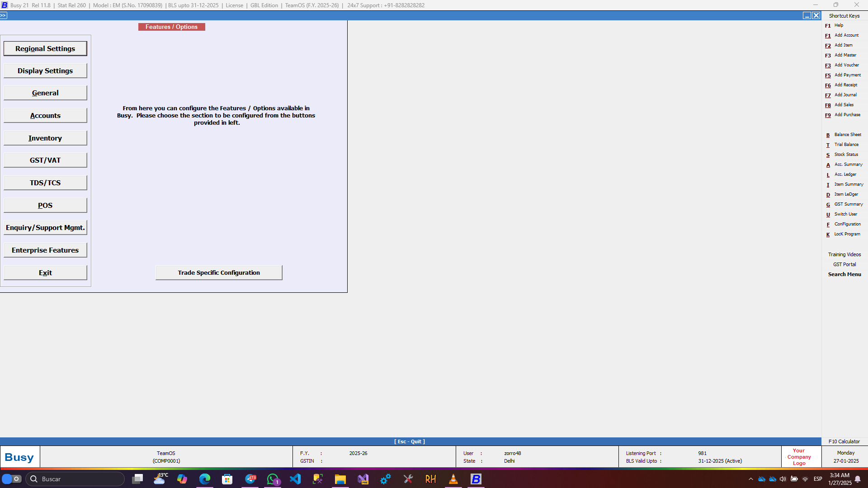Click Busy app icon in taskbar

click(x=476, y=479)
